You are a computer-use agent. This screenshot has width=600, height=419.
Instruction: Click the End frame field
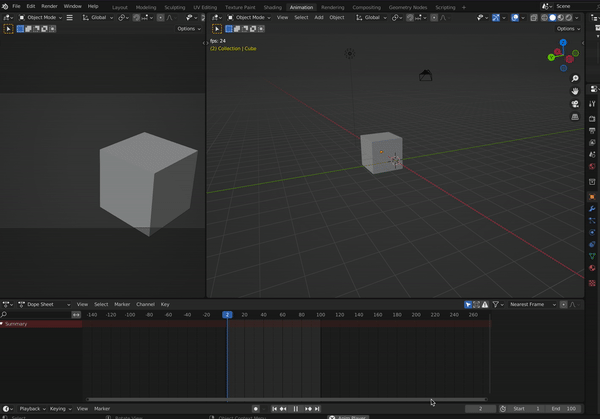(x=565, y=409)
